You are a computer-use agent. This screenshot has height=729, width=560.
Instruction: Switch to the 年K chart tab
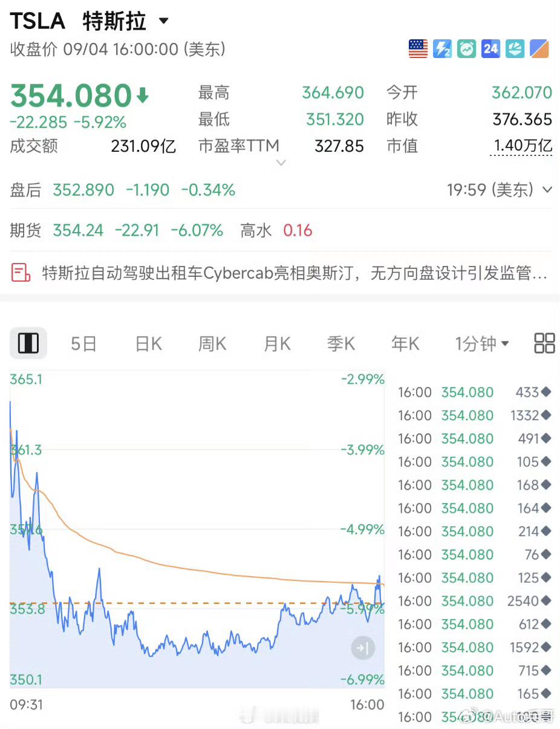point(405,344)
